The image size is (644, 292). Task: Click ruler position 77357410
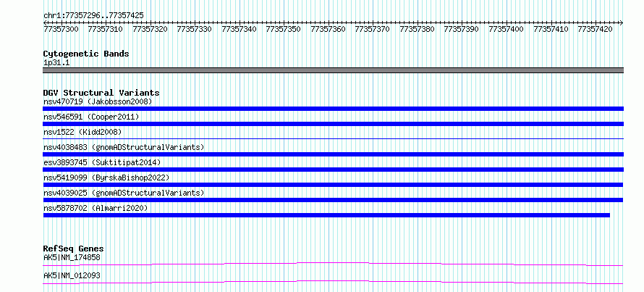click(x=551, y=29)
